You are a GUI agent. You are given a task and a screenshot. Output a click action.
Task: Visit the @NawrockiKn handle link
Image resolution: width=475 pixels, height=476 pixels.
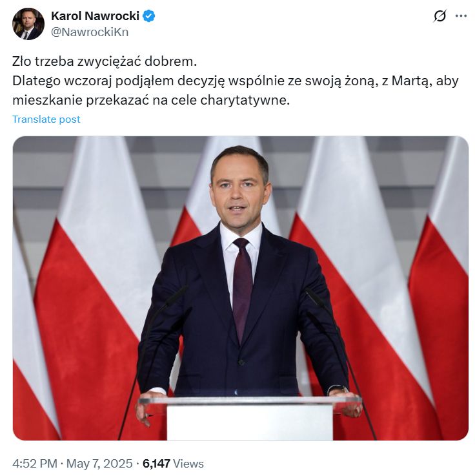[90, 32]
